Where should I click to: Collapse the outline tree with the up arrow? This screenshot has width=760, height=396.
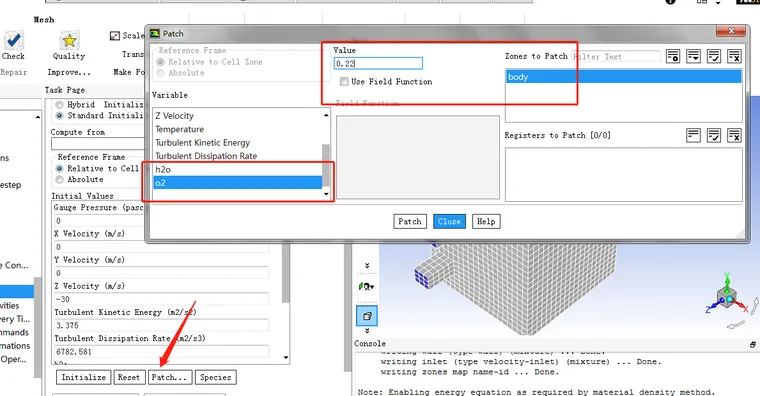coord(38,117)
